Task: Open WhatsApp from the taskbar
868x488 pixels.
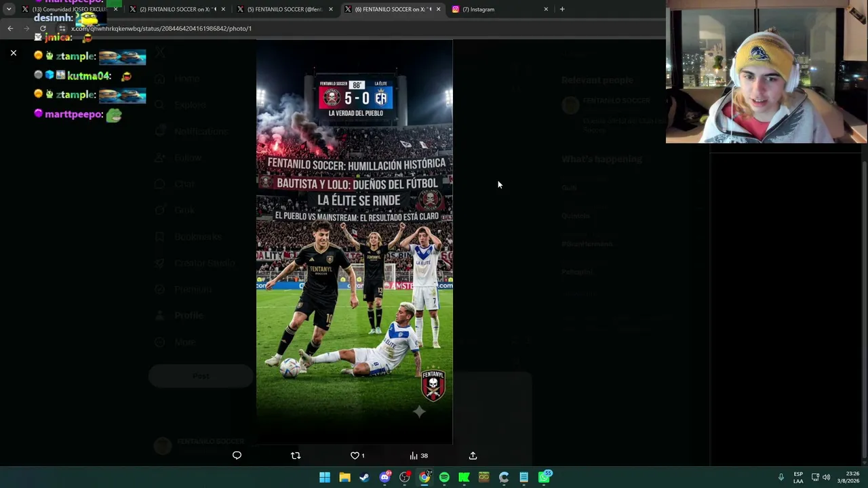Action: 544,477
